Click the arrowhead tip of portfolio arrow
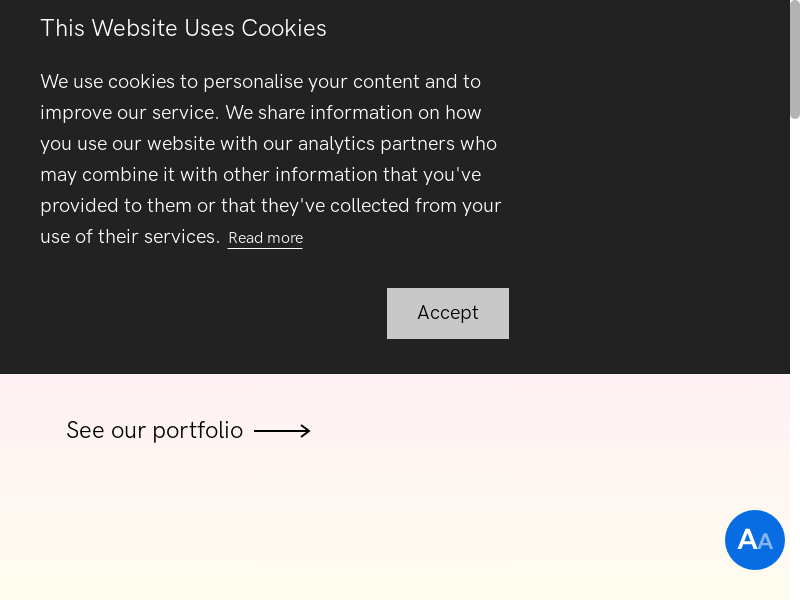 [x=307, y=431]
